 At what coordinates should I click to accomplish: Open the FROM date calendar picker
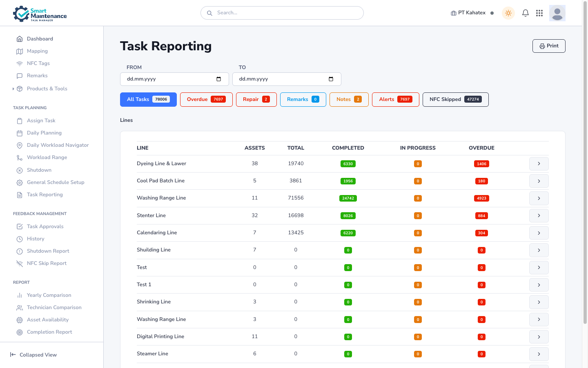[x=218, y=79]
